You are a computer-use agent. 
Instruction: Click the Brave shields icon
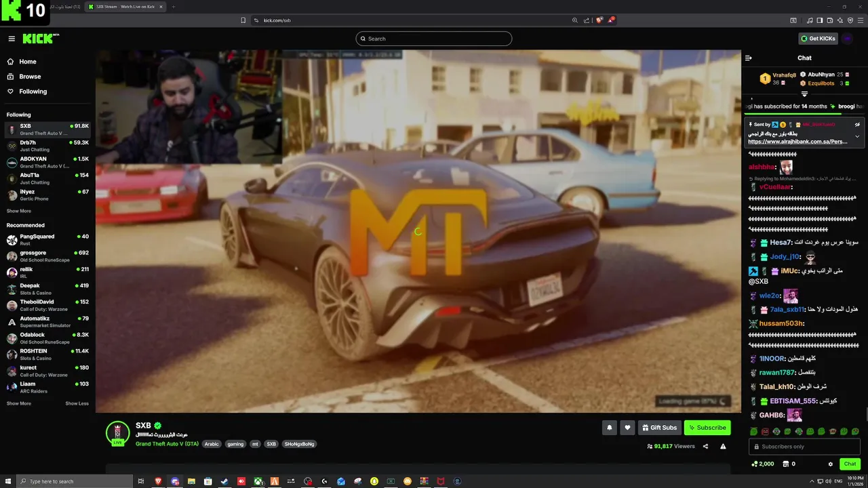click(x=599, y=20)
